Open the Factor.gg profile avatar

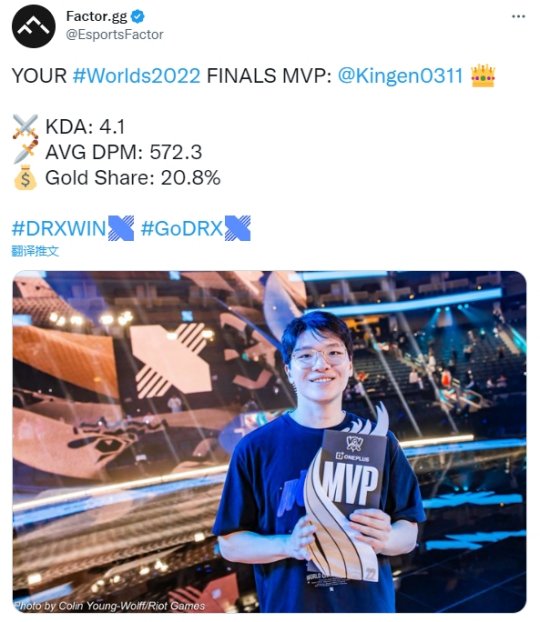[x=34, y=26]
